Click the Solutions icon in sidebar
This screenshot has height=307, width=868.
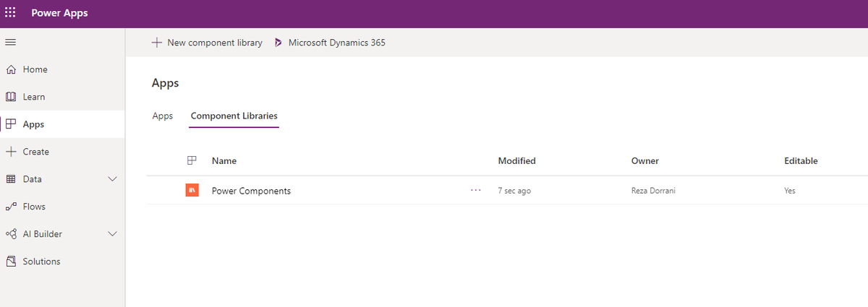pyautogui.click(x=11, y=261)
